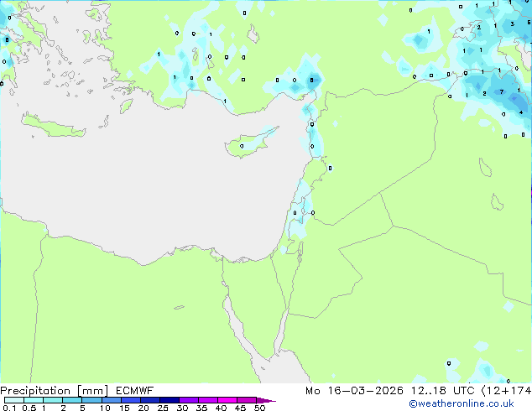Click the '12..18 UTC' time text
Image resolution: width=532 pixels, height=411 pixels.
(x=442, y=391)
